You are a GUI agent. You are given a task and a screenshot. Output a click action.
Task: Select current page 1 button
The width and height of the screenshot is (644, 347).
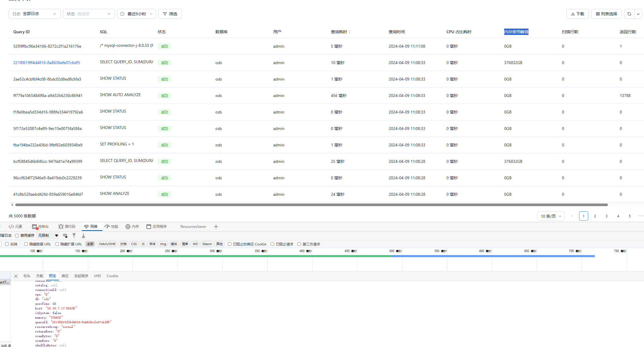click(583, 216)
